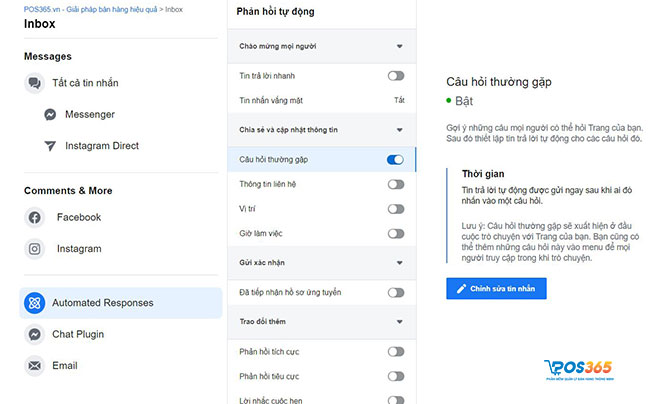Collapse the Chia sẻ và cập nhật thông tin section

[x=399, y=130]
